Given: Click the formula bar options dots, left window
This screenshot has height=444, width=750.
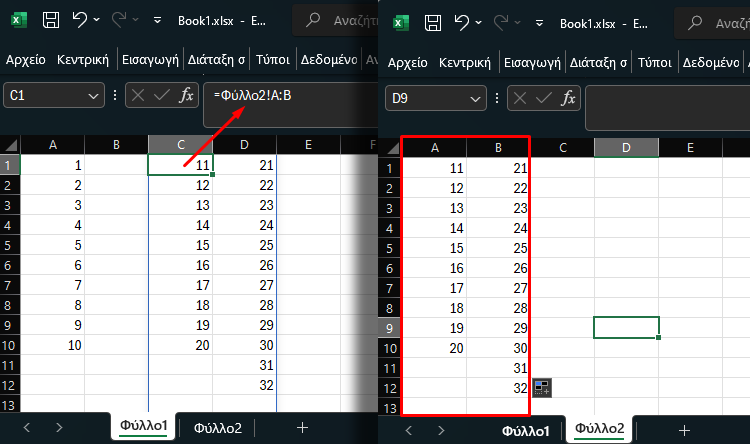Looking at the screenshot, I should pyautogui.click(x=115, y=95).
